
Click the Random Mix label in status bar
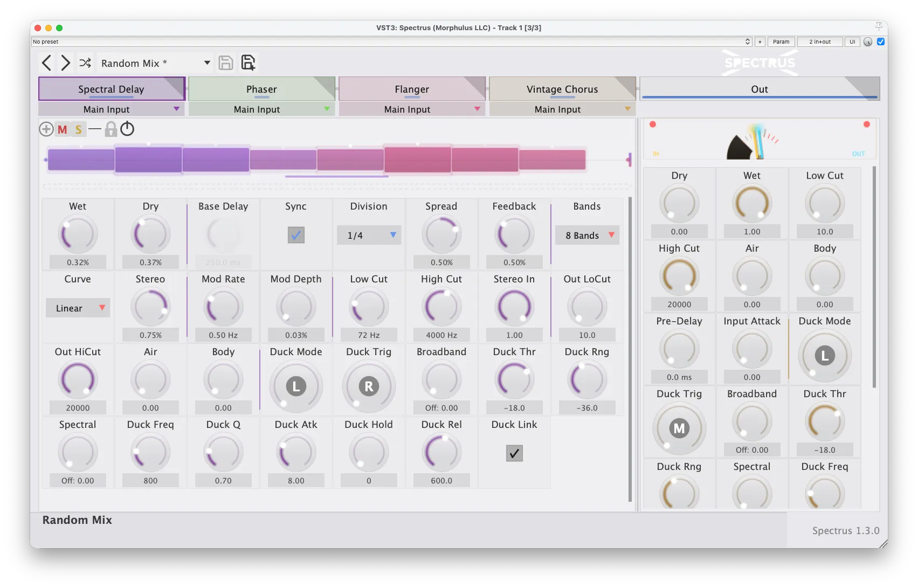(x=77, y=520)
